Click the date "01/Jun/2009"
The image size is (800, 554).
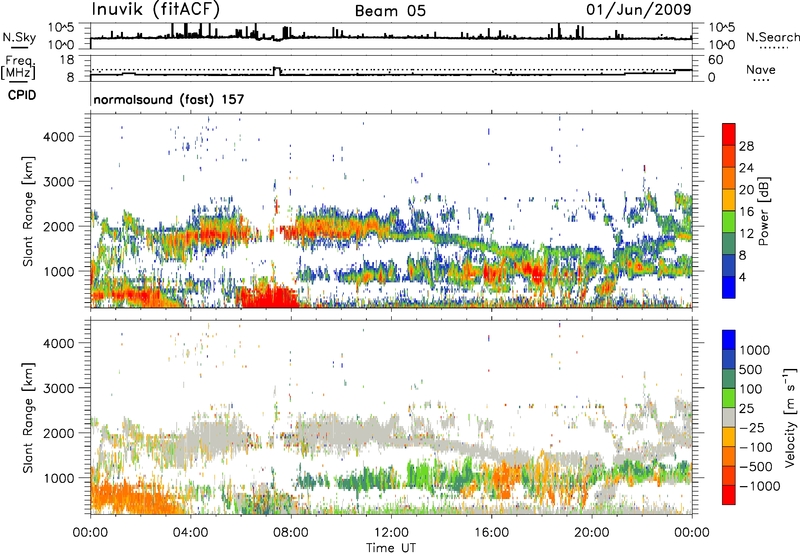pyautogui.click(x=639, y=9)
